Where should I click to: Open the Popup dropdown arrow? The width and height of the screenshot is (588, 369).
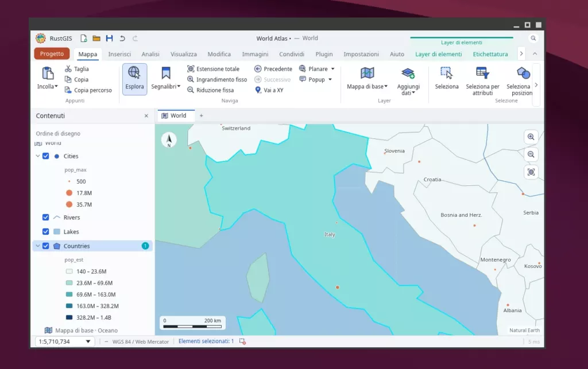click(x=330, y=79)
